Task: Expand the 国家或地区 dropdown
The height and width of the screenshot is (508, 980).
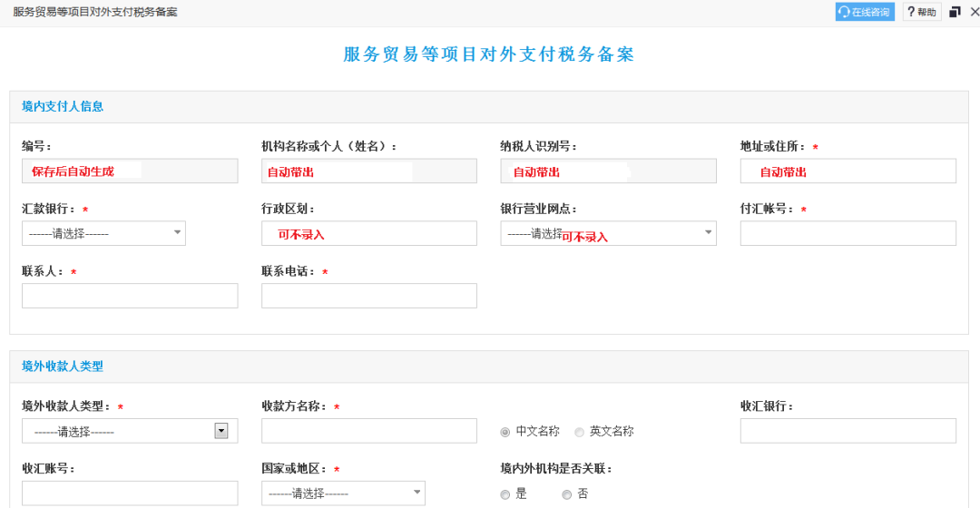Action: pyautogui.click(x=343, y=493)
